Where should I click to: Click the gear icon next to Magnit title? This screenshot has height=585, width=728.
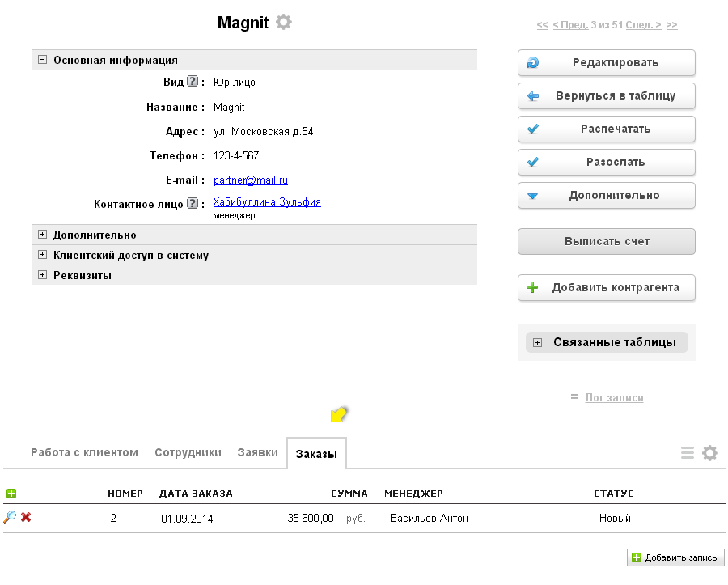click(x=283, y=23)
